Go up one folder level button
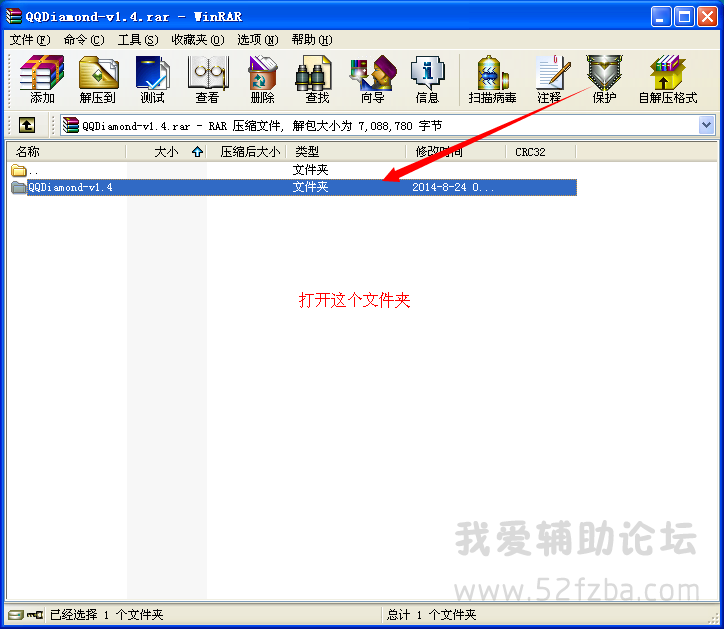The width and height of the screenshot is (724, 629). (x=27, y=125)
